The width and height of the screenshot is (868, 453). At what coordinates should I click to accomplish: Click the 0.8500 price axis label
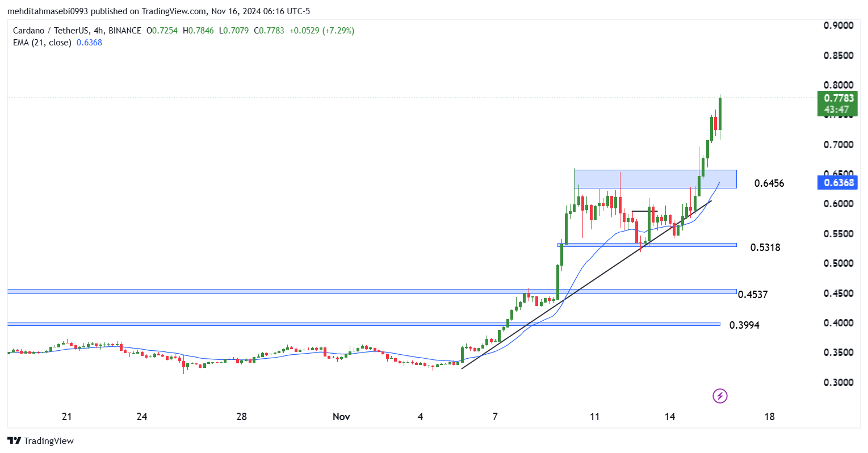[x=838, y=56]
